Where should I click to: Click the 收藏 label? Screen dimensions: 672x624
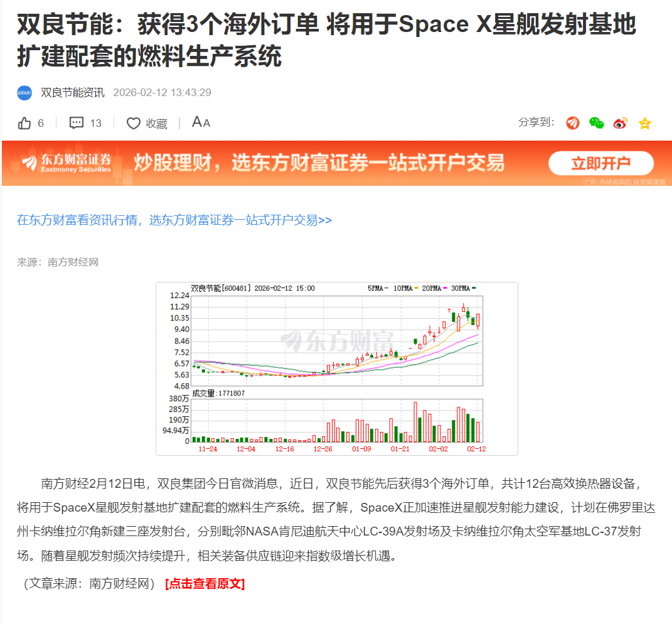click(156, 124)
